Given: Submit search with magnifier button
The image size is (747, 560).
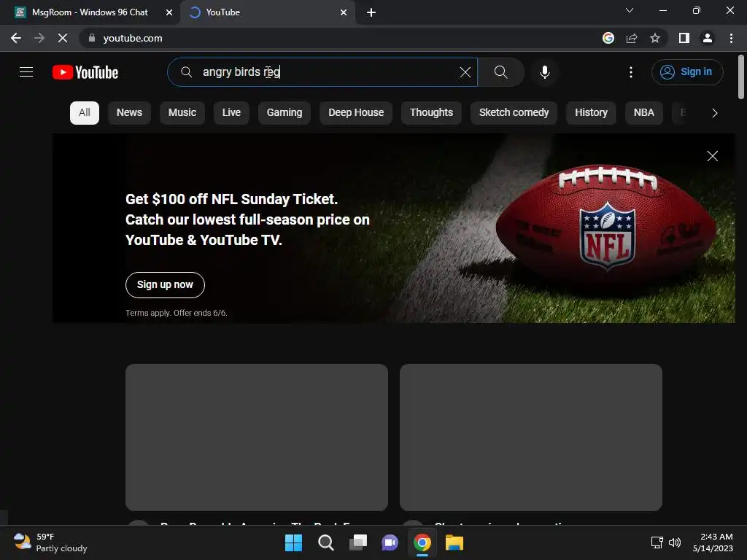Looking at the screenshot, I should pos(500,72).
